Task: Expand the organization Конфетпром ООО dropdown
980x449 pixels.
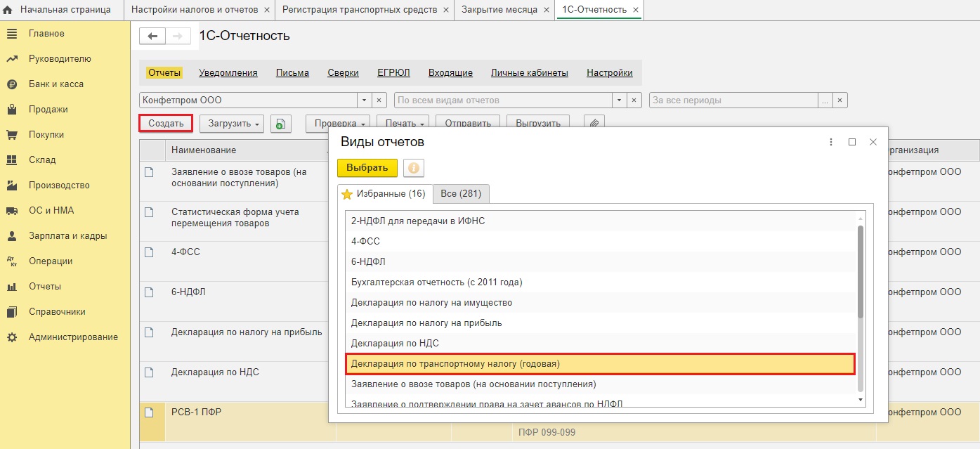Action: click(x=364, y=100)
